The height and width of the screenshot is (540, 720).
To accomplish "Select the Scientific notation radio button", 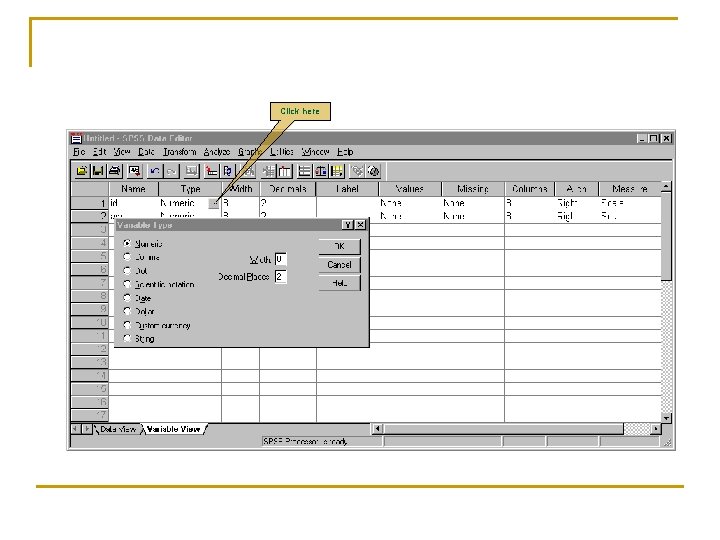I will click(127, 284).
